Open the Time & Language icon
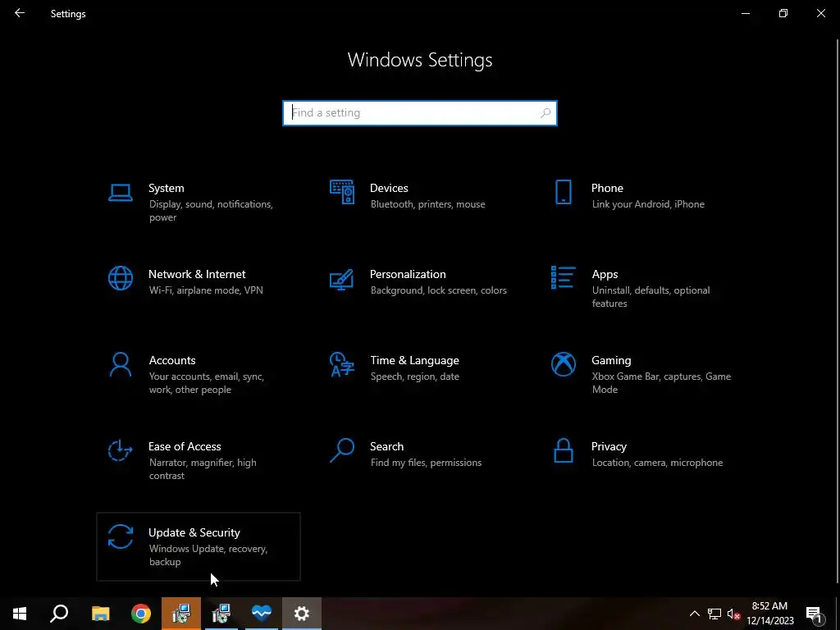 click(342, 364)
